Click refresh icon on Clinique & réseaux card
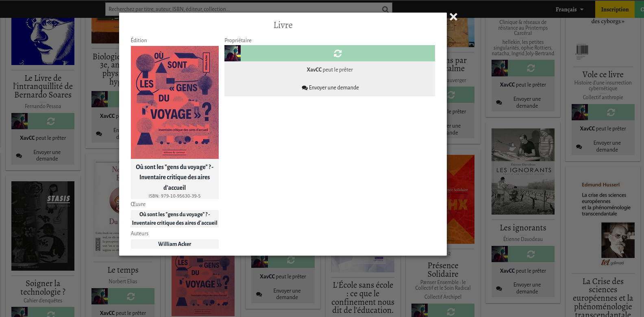Screen dimensions: 644x317 [531, 68]
